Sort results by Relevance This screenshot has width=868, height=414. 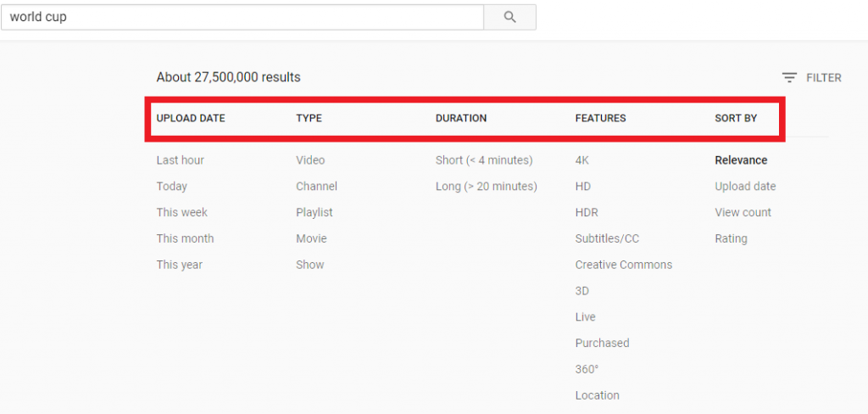point(741,160)
